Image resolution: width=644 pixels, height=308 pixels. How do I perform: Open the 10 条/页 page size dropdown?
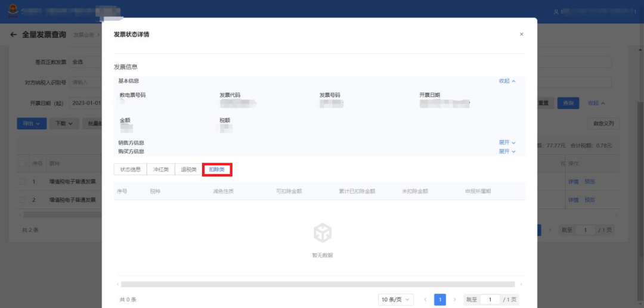coord(395,300)
